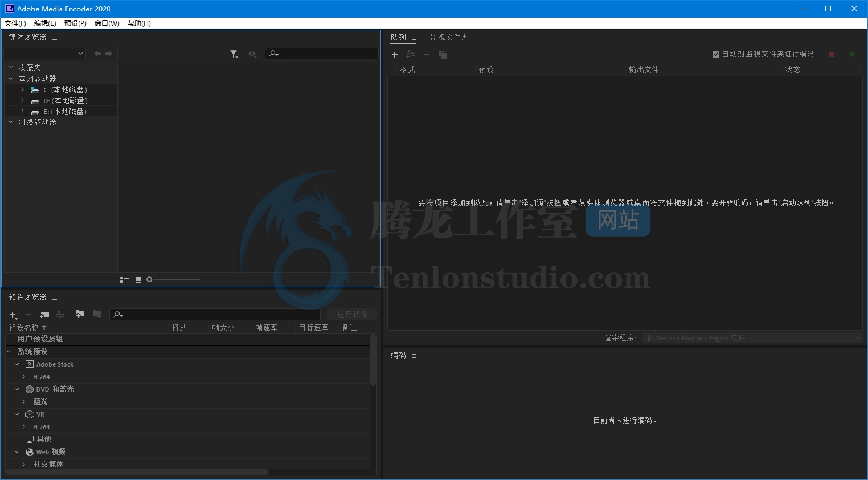Open the 编辑(E) menu
Viewport: 868px width, 480px height.
(45, 23)
